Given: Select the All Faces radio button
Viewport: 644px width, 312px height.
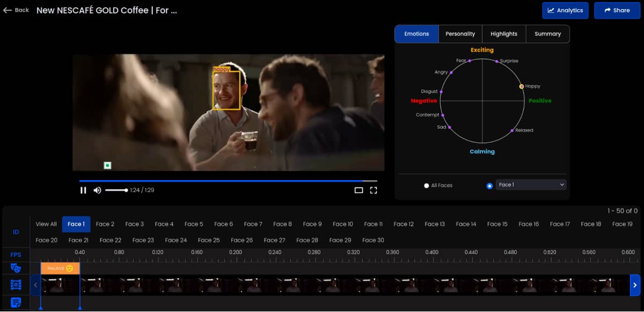Looking at the screenshot, I should (x=427, y=185).
